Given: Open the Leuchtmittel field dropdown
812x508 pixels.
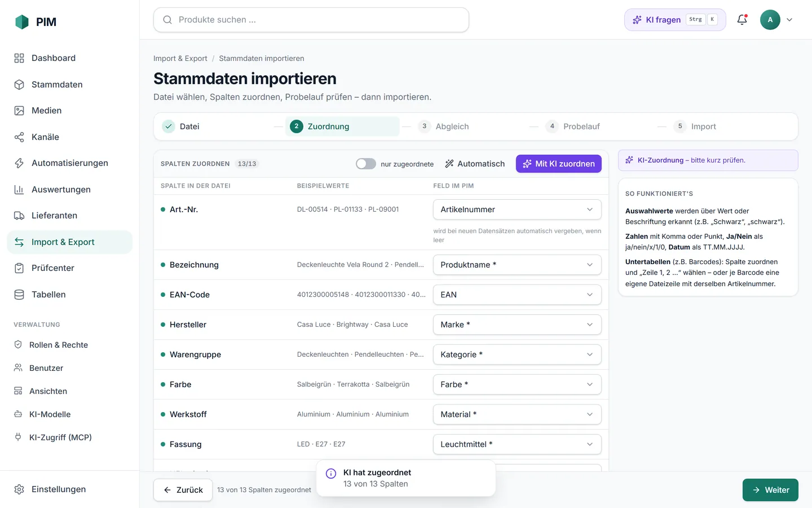Looking at the screenshot, I should click(517, 444).
